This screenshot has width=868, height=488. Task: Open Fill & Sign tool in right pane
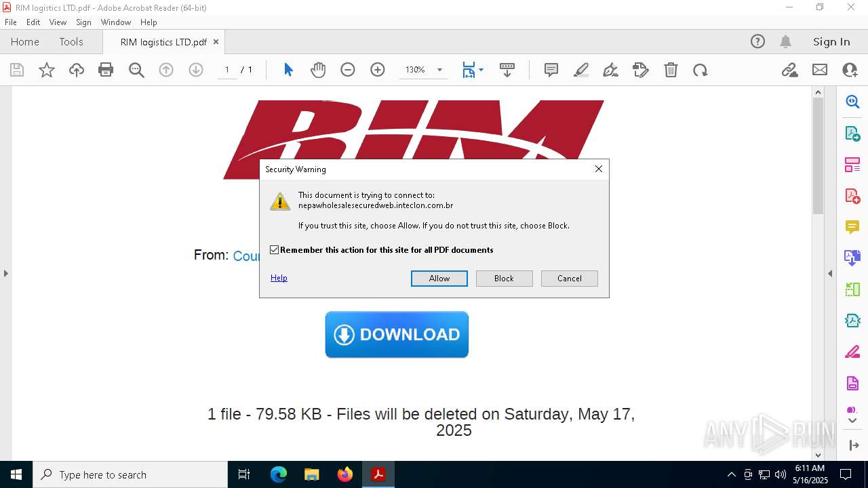click(x=852, y=352)
